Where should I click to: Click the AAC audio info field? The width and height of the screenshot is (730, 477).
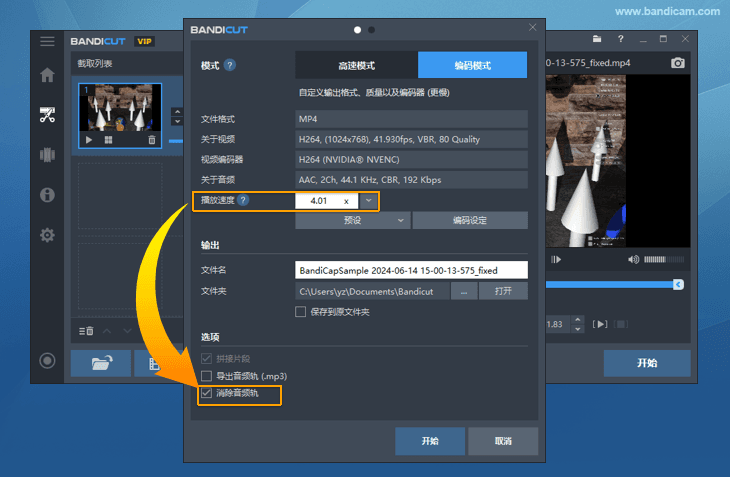click(412, 180)
